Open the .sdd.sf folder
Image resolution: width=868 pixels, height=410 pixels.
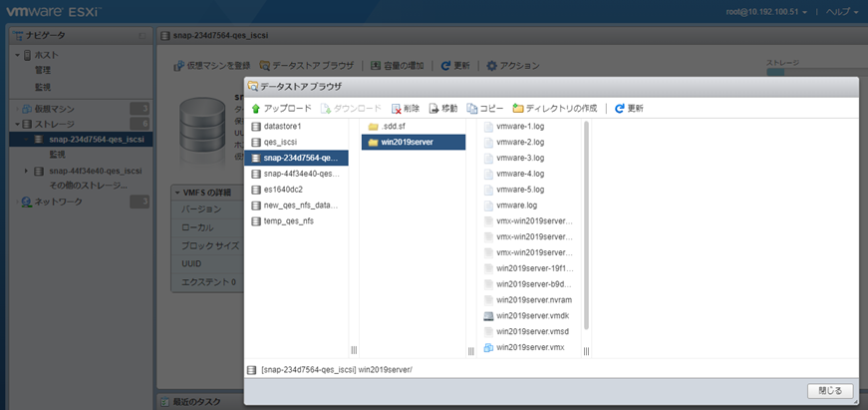click(395, 127)
